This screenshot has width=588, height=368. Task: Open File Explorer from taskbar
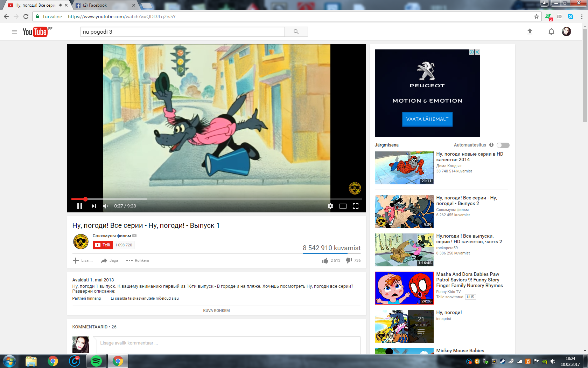coord(31,361)
